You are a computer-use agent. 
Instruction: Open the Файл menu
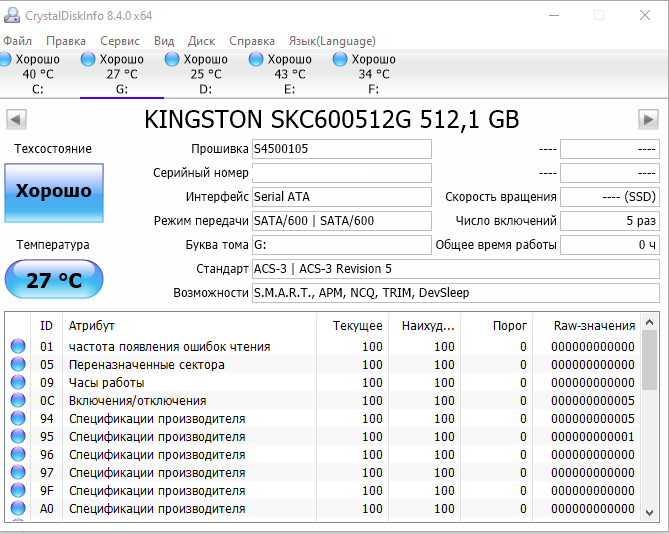tap(17, 41)
